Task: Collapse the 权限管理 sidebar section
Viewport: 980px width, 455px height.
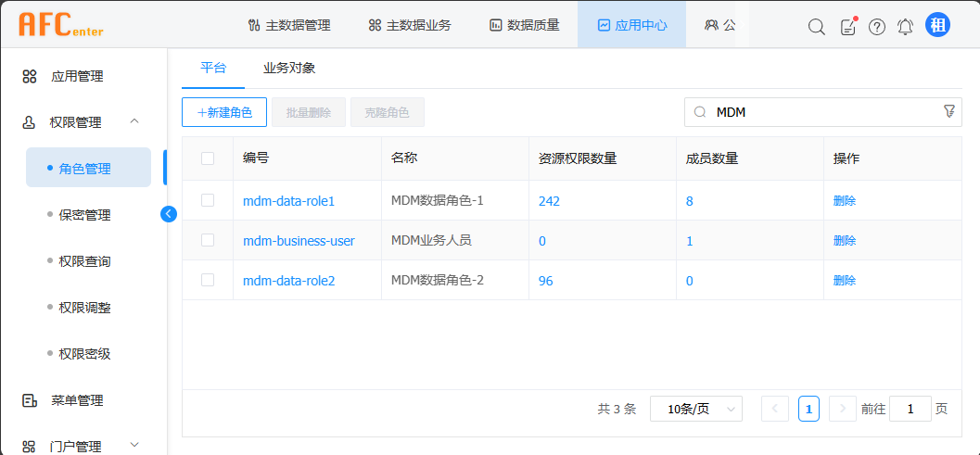Action: pyautogui.click(x=134, y=121)
